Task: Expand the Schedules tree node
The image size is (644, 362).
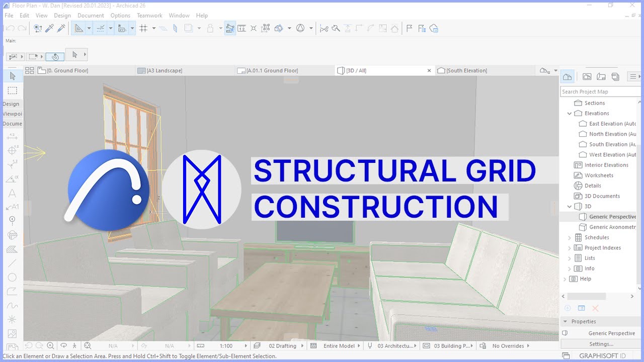Action: tap(570, 237)
